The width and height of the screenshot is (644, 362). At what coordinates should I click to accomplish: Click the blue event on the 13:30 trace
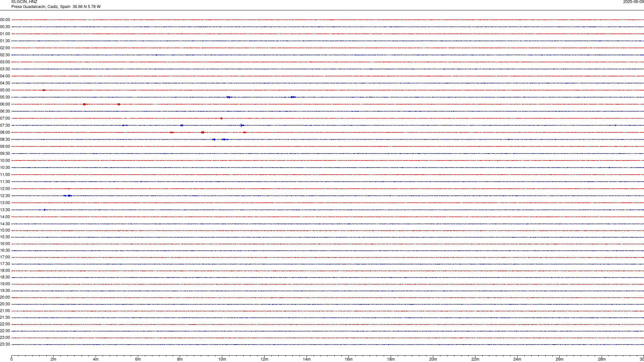coord(45,210)
